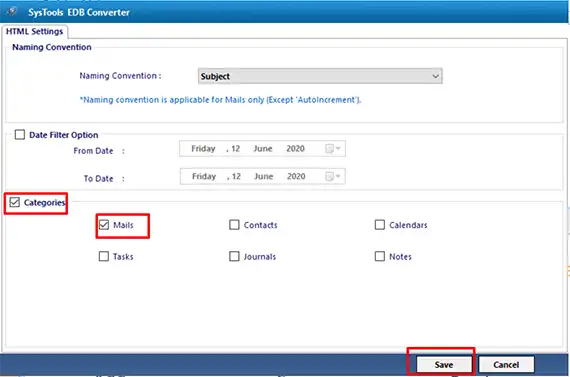
Task: Uncheck the Mails category checkbox
Action: click(104, 225)
